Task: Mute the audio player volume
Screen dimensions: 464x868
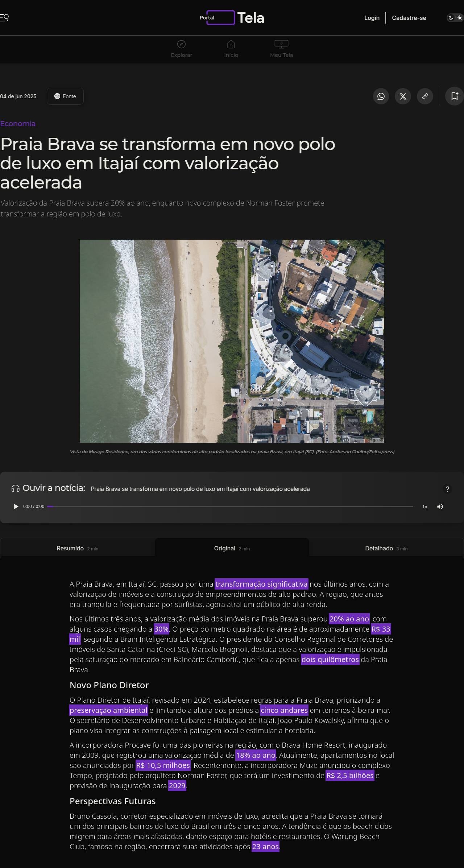Action: click(440, 507)
